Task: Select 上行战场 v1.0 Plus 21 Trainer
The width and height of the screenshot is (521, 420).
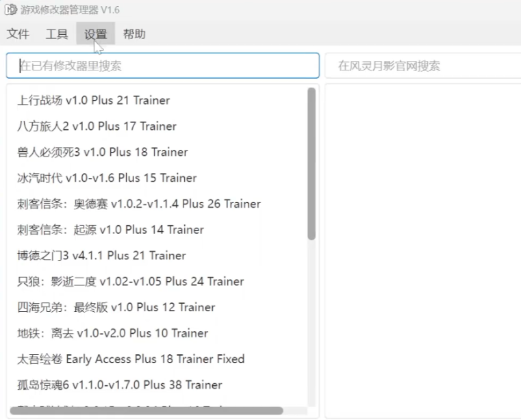Action: [93, 101]
